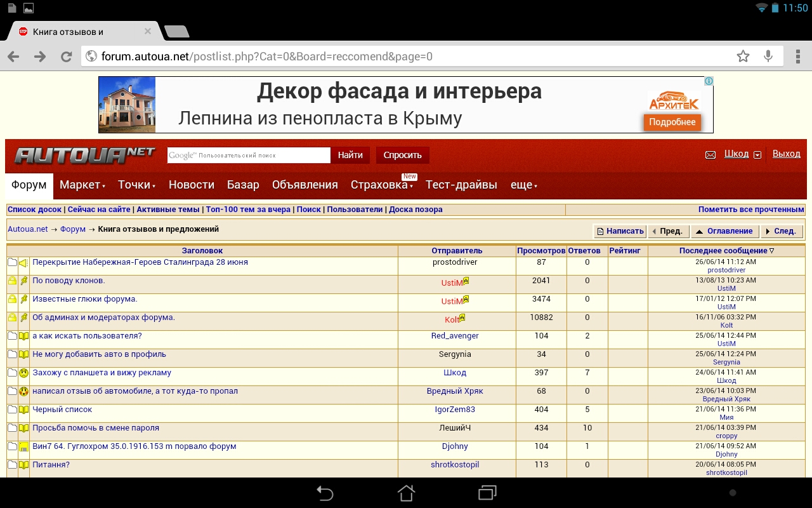Bookmark page using the star icon
Screen dimensions: 812x508
point(743,57)
